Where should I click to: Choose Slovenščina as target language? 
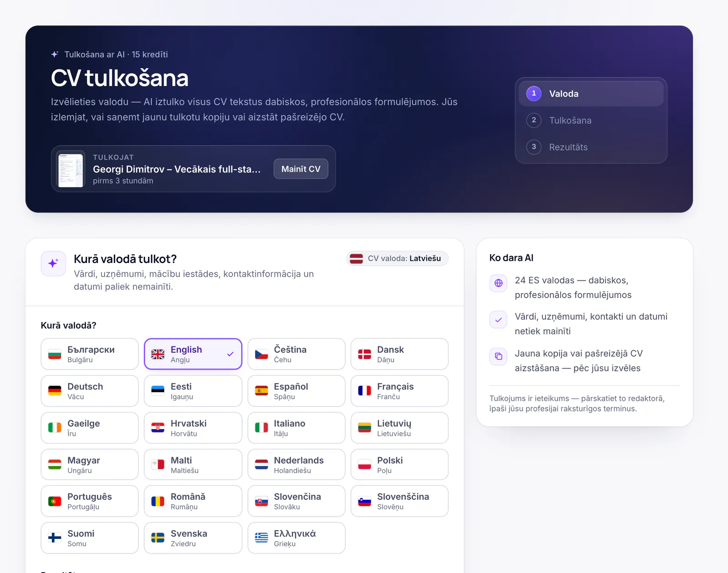(x=399, y=501)
